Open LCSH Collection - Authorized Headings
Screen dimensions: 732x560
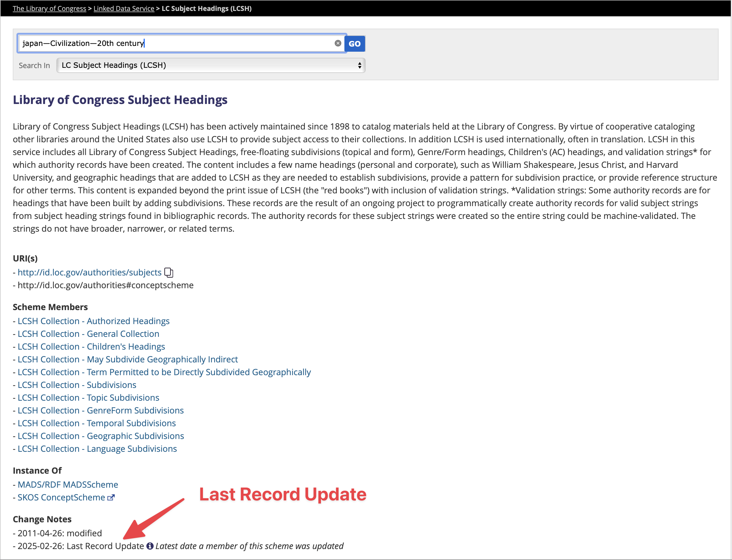[x=93, y=321]
